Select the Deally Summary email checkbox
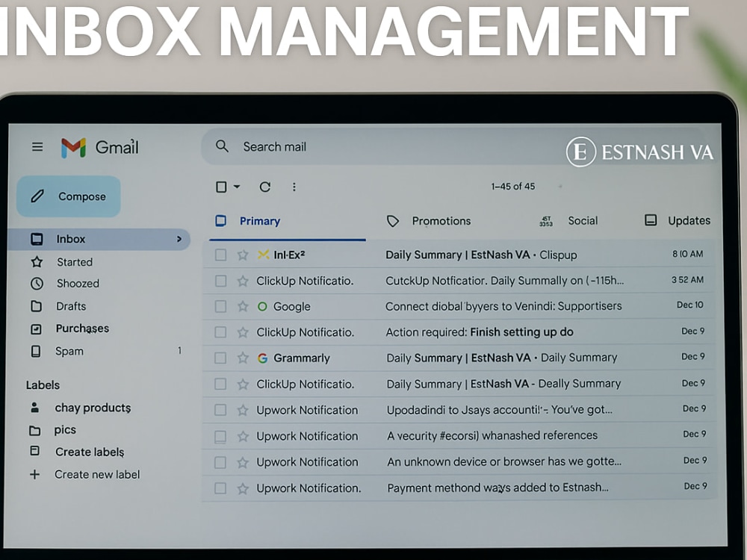 click(x=220, y=384)
